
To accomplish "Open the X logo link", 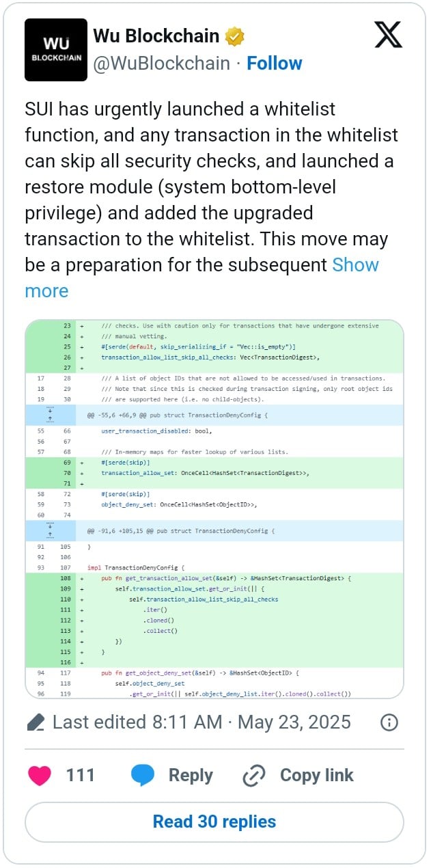I will [x=389, y=34].
